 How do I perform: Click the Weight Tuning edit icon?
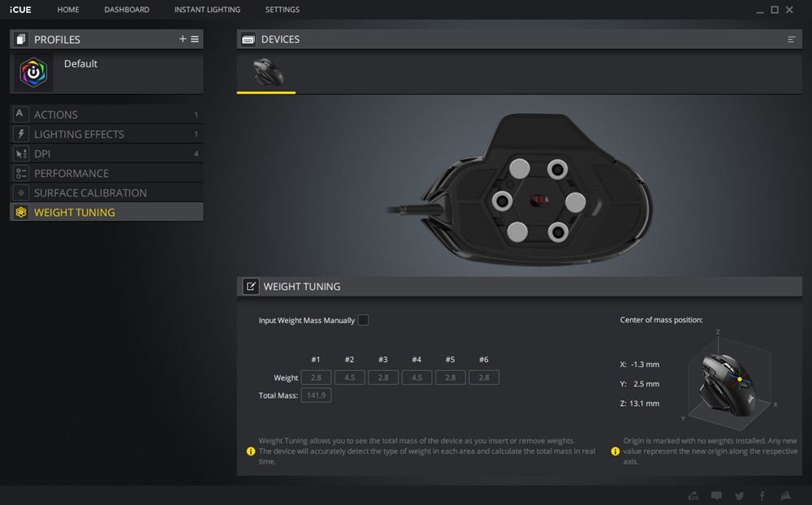coord(251,287)
